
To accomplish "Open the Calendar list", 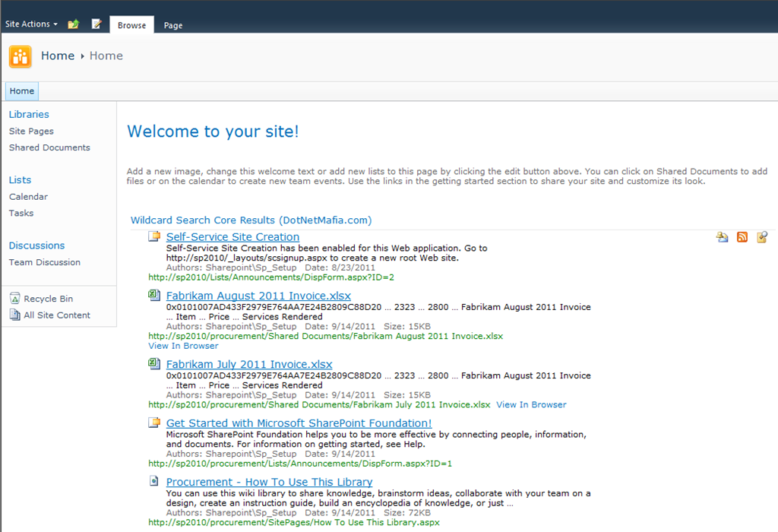I will [28, 197].
